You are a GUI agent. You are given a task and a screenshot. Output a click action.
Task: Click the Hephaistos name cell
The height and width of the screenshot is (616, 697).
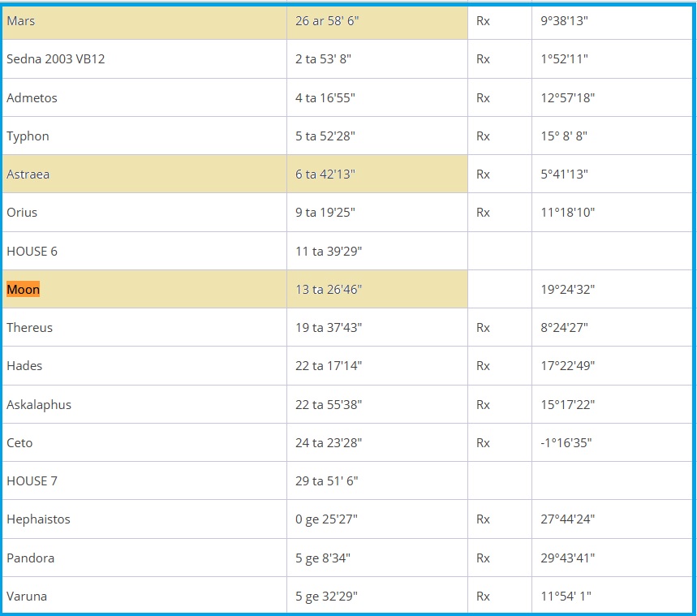(x=38, y=519)
